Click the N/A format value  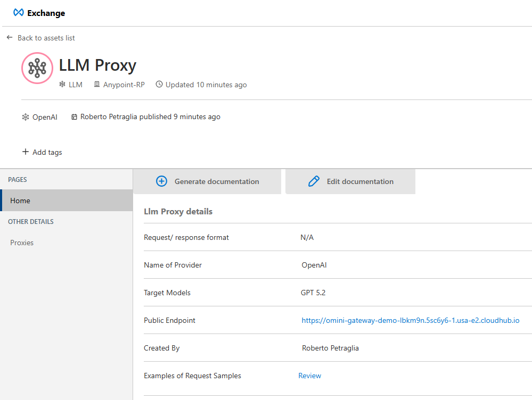[x=307, y=237]
